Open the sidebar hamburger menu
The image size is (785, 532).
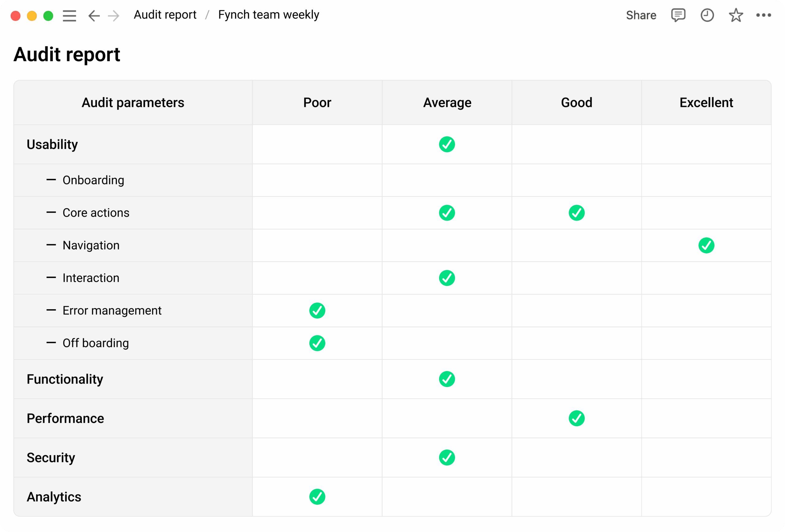click(x=69, y=16)
